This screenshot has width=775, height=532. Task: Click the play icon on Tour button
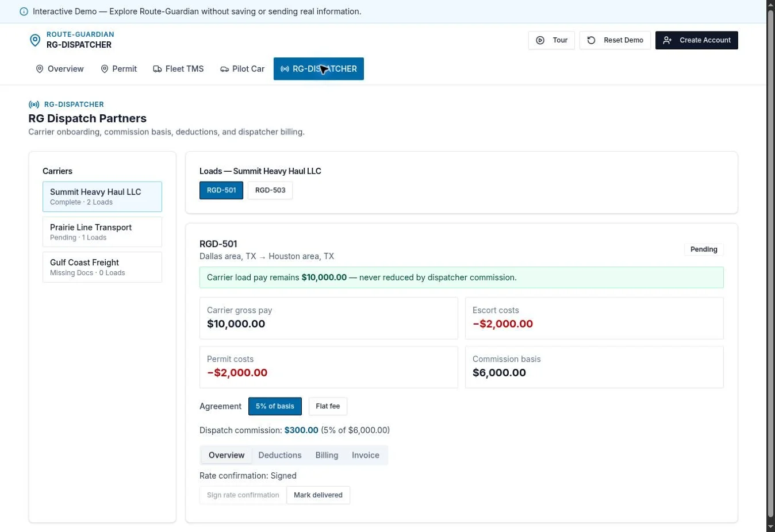pyautogui.click(x=540, y=40)
